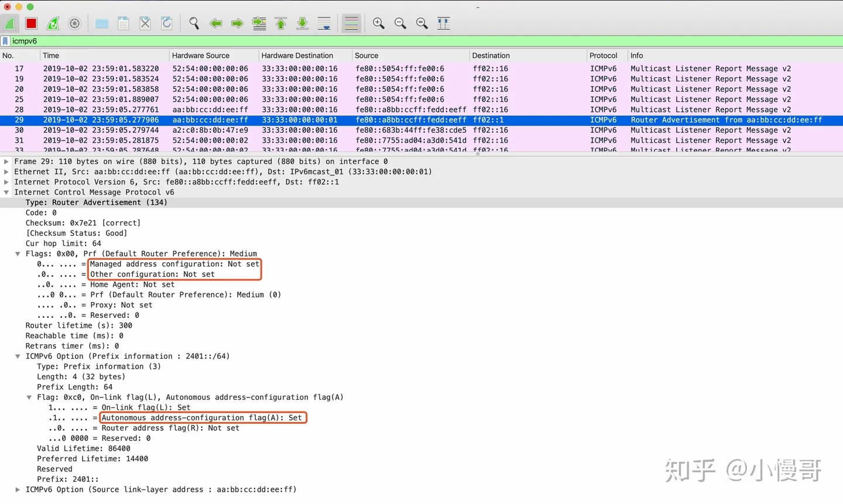
Task: Sort by Hardware Source column header
Action: pyautogui.click(x=201, y=56)
